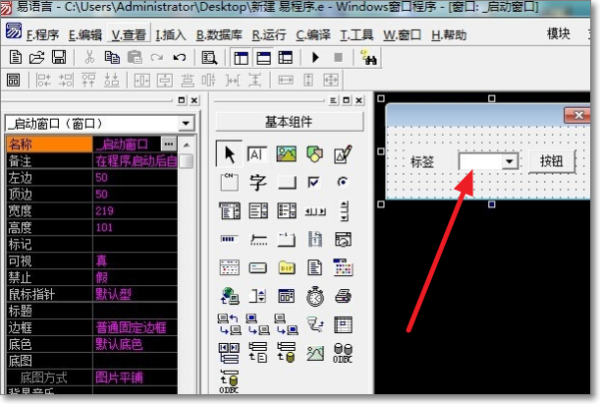
Task: Select the 左边 property row
Action: [x=92, y=178]
